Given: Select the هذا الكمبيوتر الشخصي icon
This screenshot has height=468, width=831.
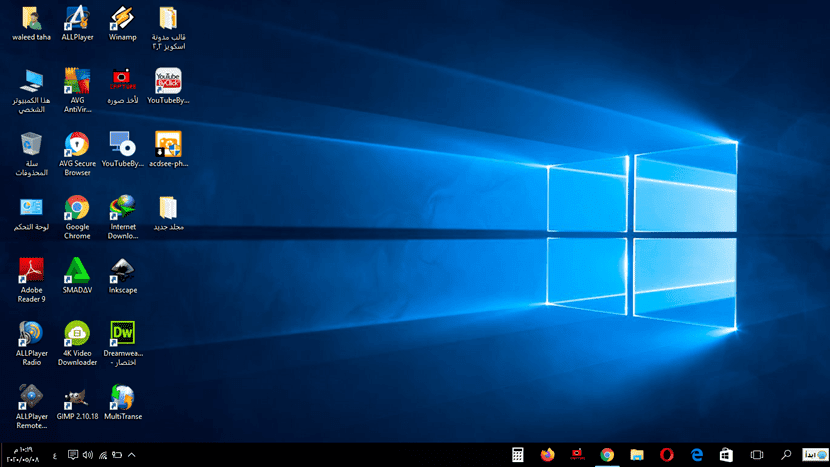Looking at the screenshot, I should [31, 91].
